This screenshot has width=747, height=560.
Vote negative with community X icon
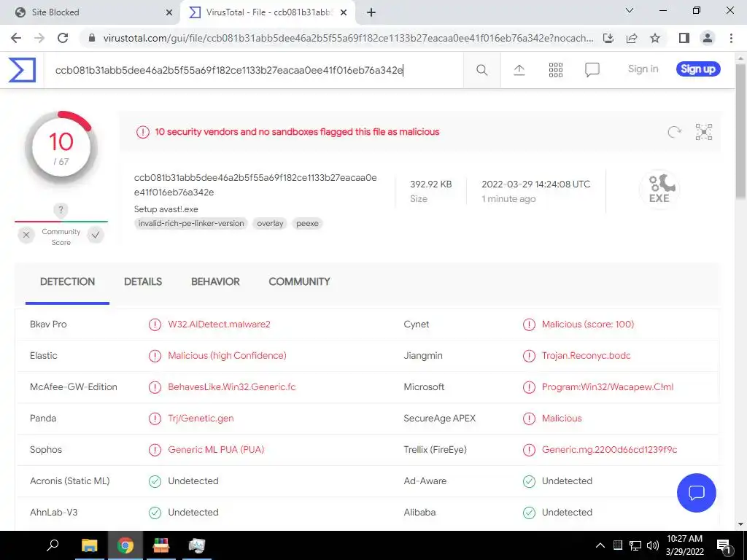26,235
